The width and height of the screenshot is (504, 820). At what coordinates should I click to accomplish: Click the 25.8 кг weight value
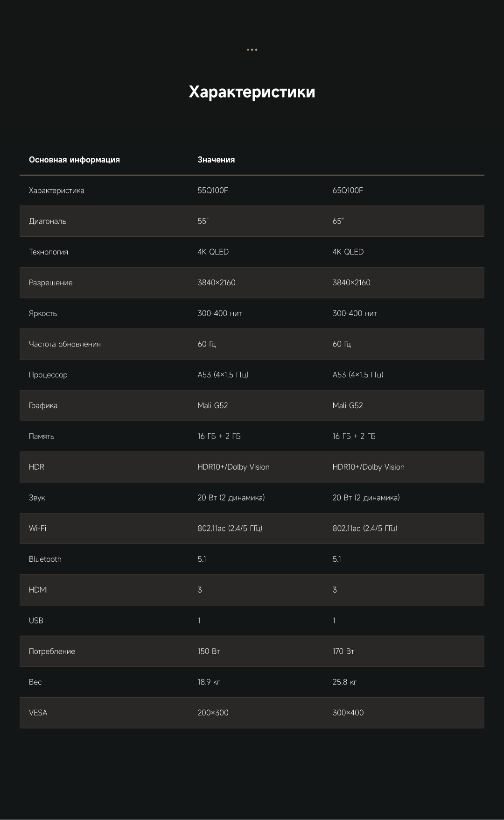tap(344, 682)
